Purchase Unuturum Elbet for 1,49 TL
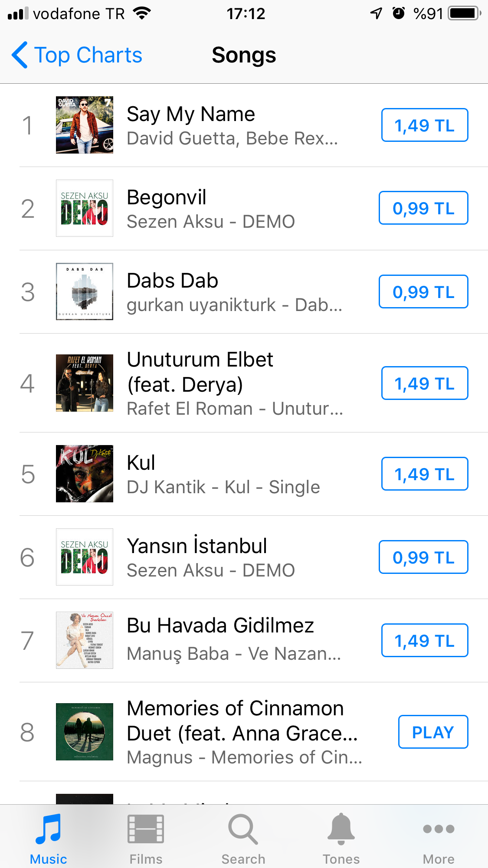Viewport: 488px width, 868px height. tap(424, 383)
